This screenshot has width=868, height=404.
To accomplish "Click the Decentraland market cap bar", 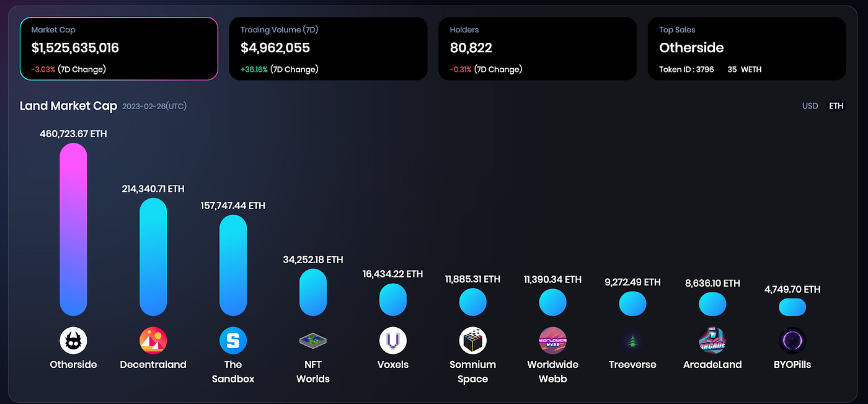I will 153,257.
